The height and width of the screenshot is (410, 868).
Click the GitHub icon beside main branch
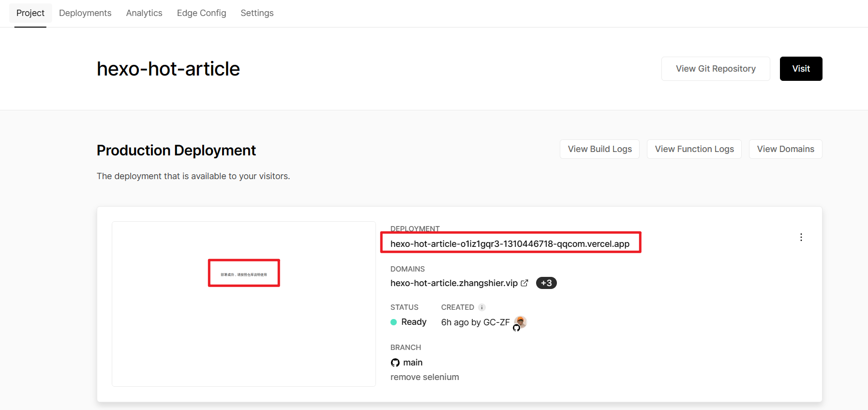tap(395, 363)
